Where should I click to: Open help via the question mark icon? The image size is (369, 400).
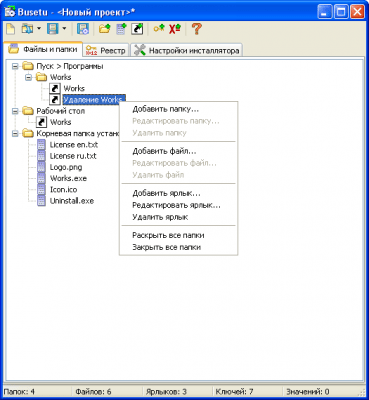pyautogui.click(x=197, y=29)
